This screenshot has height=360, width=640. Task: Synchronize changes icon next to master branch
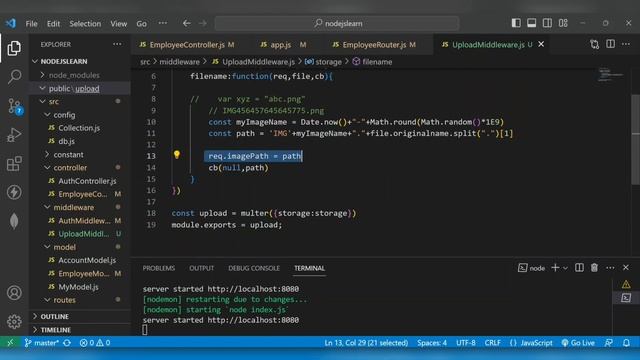click(x=67, y=343)
